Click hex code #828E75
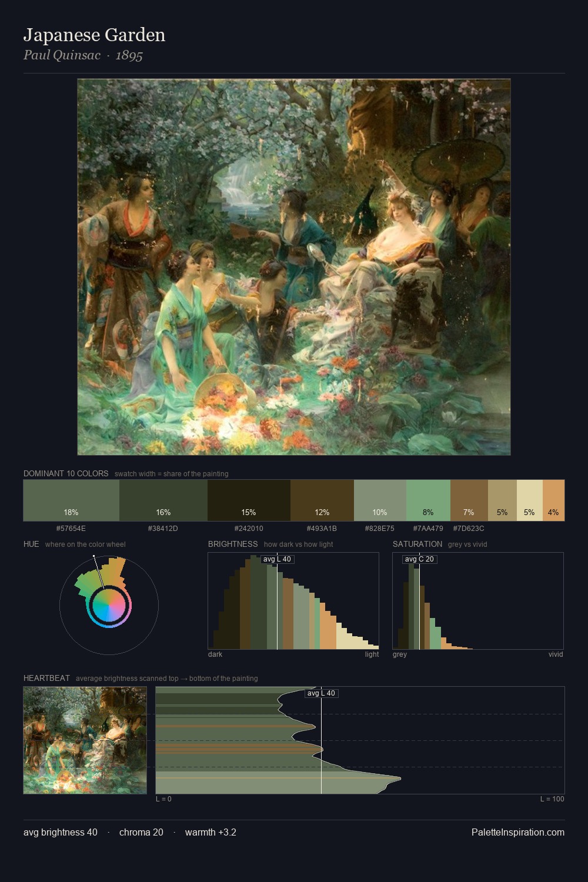The width and height of the screenshot is (588, 882). [380, 529]
